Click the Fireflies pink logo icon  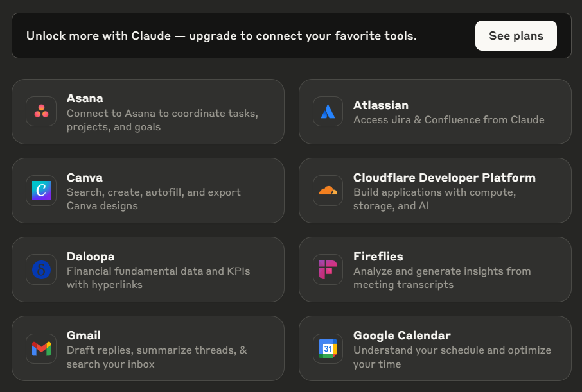[x=328, y=269]
